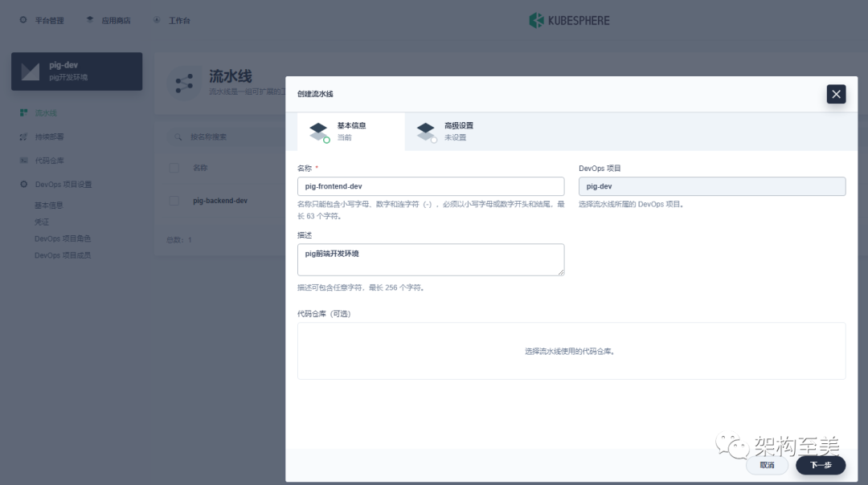Click the 名称 column header
868x485 pixels.
point(200,168)
